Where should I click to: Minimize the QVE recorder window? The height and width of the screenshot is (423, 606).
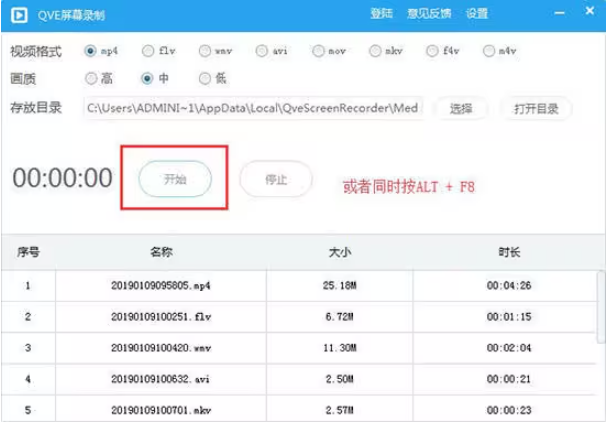pyautogui.click(x=559, y=13)
